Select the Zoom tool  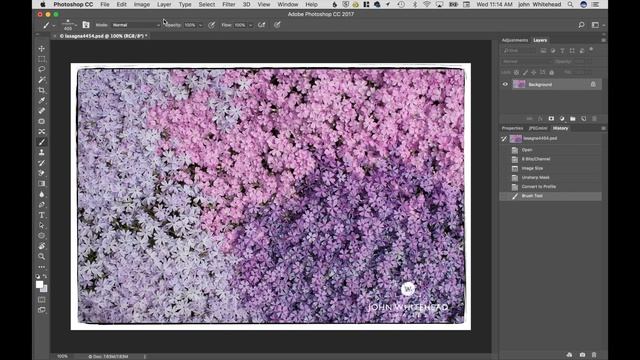(x=42, y=256)
